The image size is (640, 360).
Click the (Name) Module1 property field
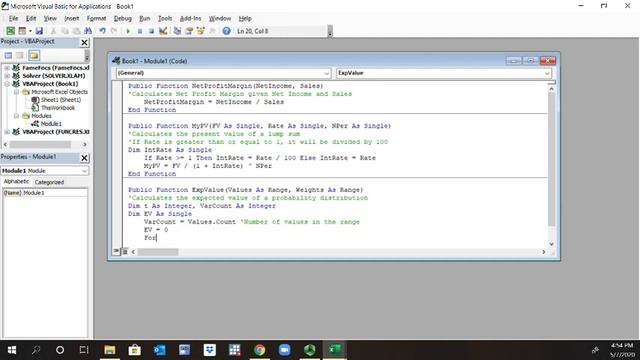point(44,193)
